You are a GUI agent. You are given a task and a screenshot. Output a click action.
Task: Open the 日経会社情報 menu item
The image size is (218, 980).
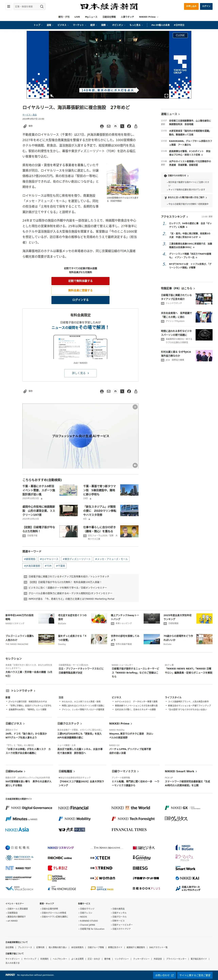109,17
